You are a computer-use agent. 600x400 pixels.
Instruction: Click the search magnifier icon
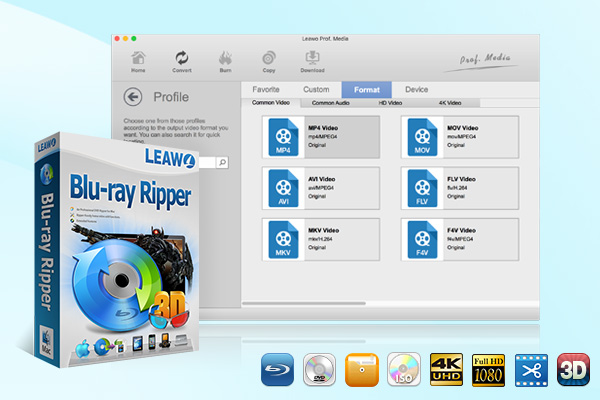click(222, 162)
